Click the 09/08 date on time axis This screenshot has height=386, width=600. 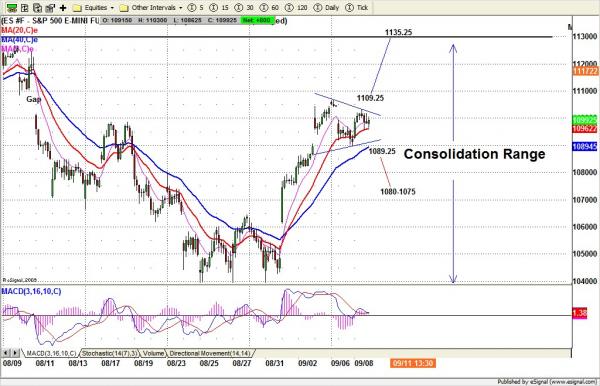coord(364,363)
